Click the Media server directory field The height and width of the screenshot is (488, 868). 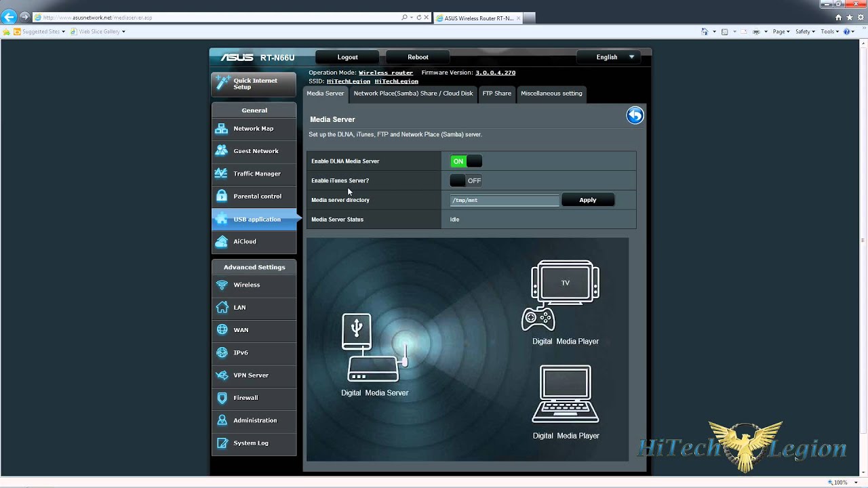tap(505, 200)
